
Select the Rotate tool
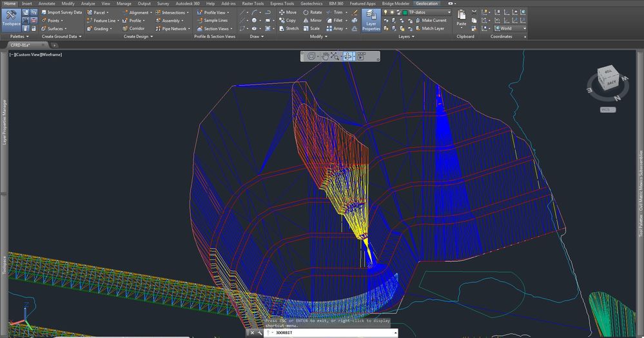click(x=313, y=12)
